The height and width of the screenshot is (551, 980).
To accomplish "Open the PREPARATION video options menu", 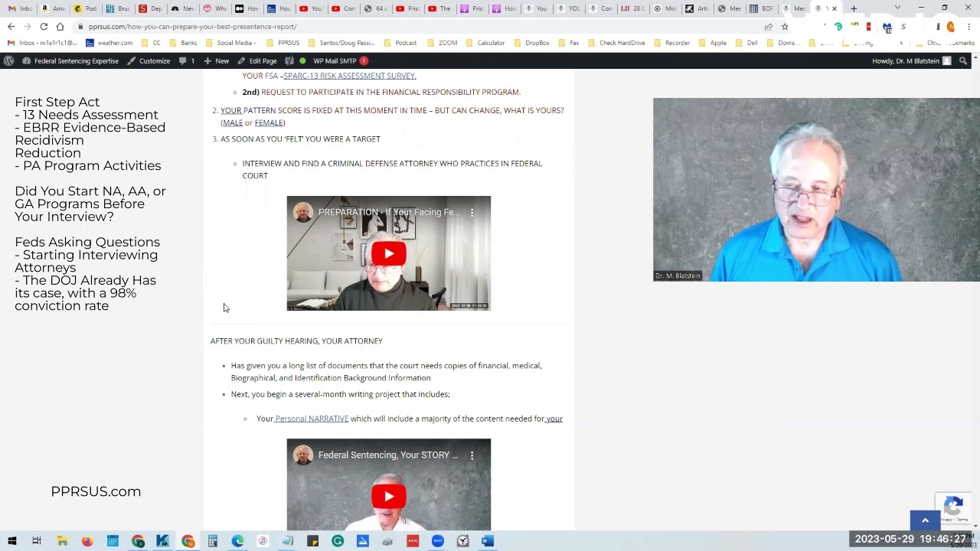I will (x=472, y=212).
